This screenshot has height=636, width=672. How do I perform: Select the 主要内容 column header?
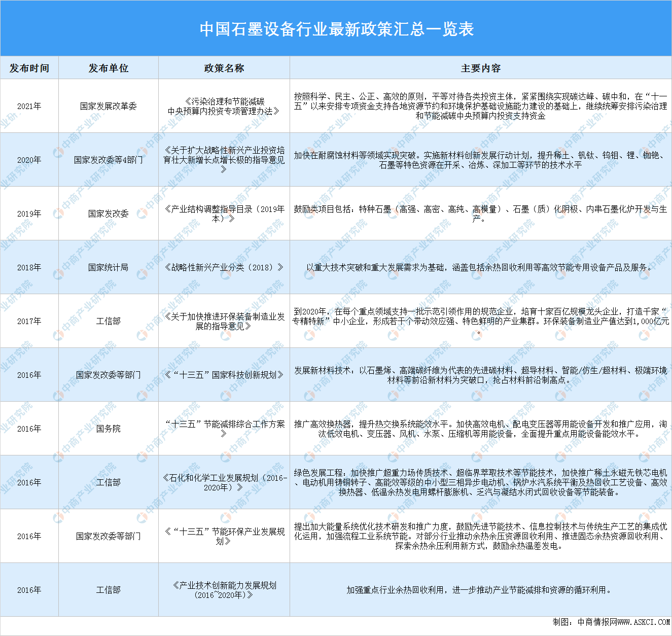tap(481, 68)
